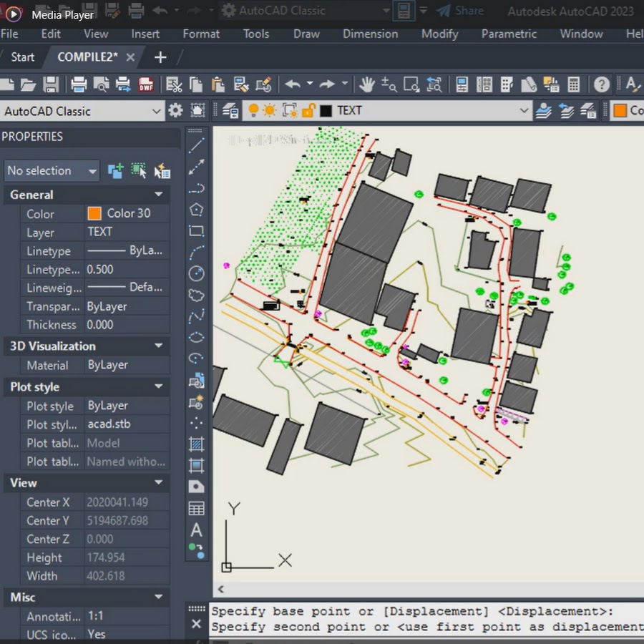Select the Revision Cloud tool
Image resolution: width=644 pixels, height=644 pixels.
point(196,295)
